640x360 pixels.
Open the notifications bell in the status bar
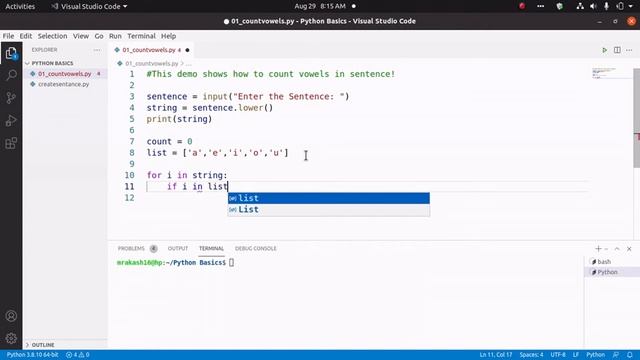click(x=630, y=355)
